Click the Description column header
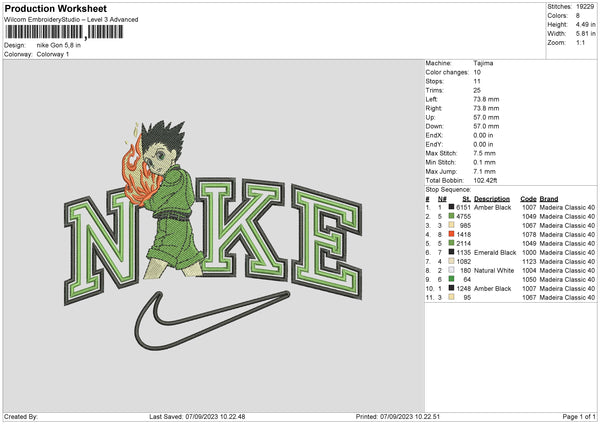Image resolution: width=600 pixels, height=424 pixels. click(492, 199)
